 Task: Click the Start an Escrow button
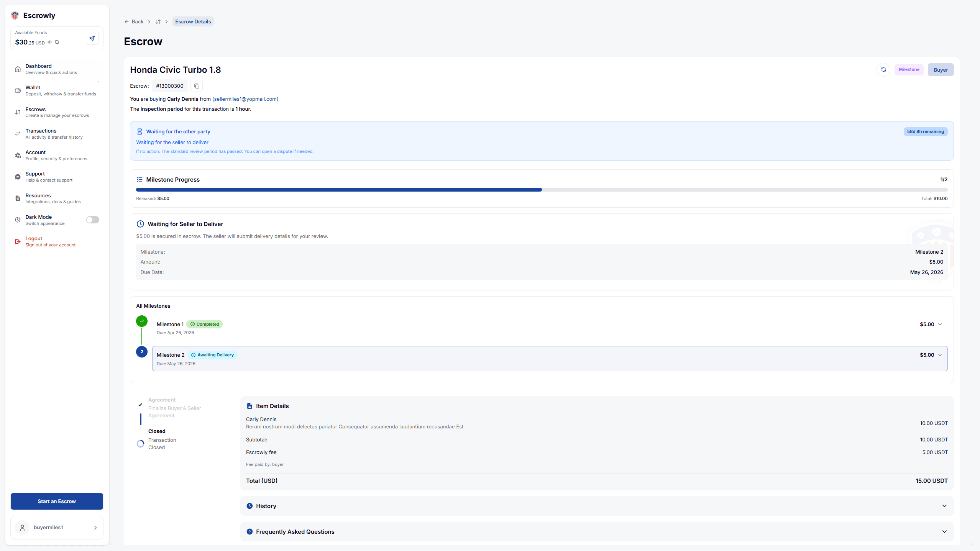tap(57, 501)
